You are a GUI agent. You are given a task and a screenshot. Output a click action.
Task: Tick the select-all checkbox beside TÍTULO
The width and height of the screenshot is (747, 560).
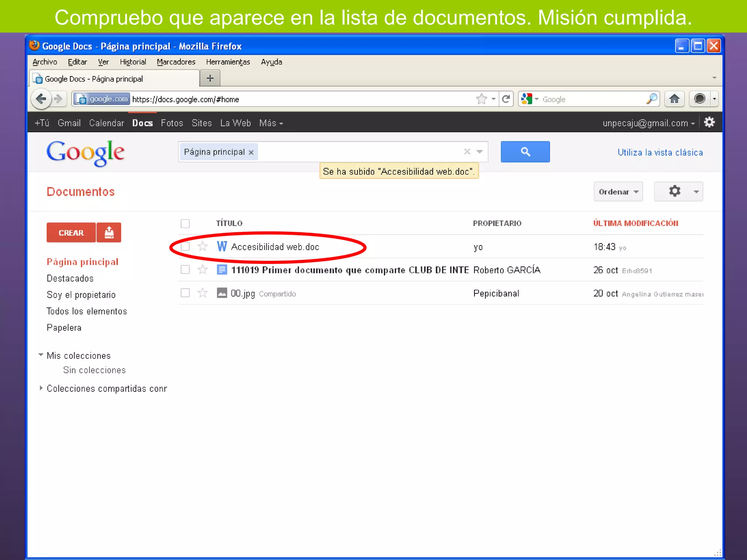185,223
